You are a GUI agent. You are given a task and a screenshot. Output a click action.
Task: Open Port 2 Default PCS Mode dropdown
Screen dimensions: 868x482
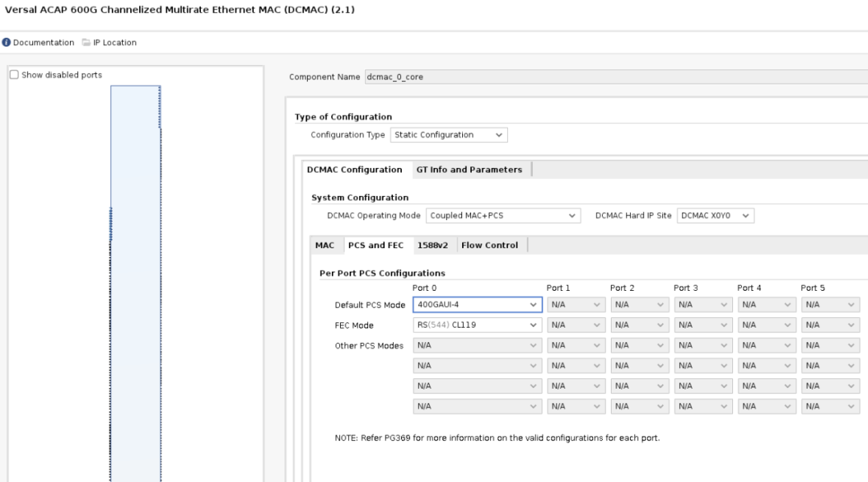[x=640, y=305]
